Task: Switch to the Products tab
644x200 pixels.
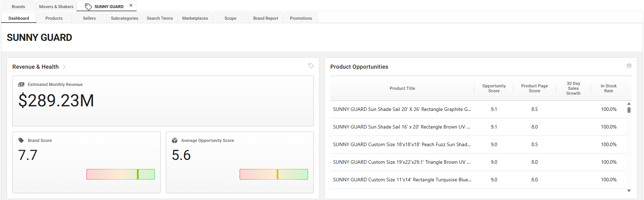Action: (54, 18)
